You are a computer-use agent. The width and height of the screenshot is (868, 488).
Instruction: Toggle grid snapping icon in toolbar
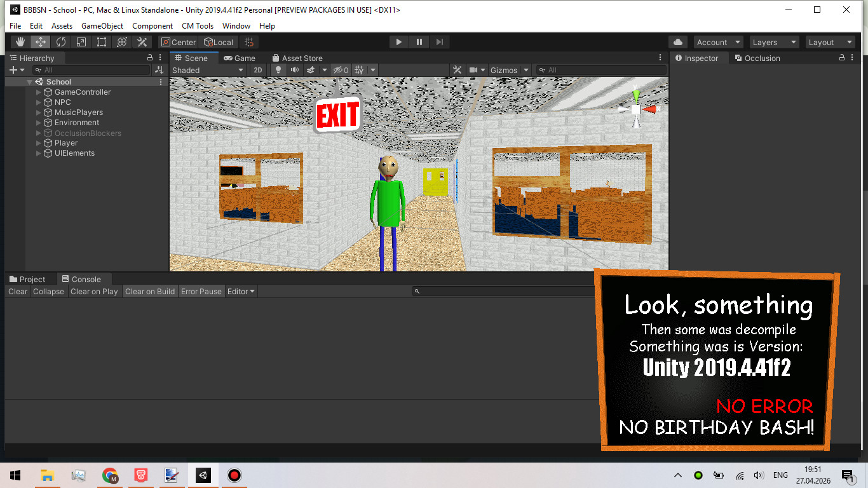click(x=249, y=42)
